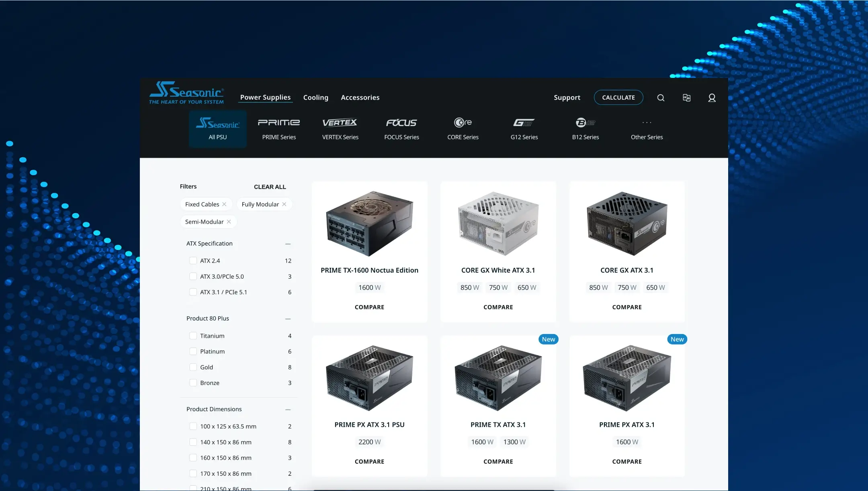Screen dimensions: 868x491
Task: Collapse the ATX Specification section
Action: pos(288,244)
